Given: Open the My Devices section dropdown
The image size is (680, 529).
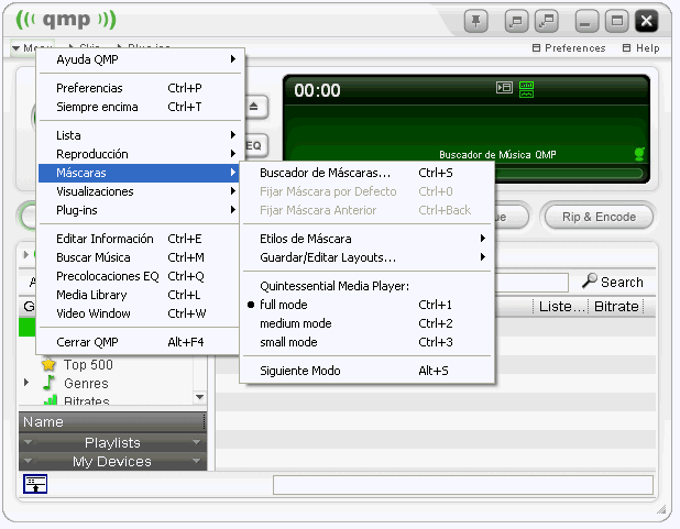Looking at the screenshot, I should [x=112, y=461].
